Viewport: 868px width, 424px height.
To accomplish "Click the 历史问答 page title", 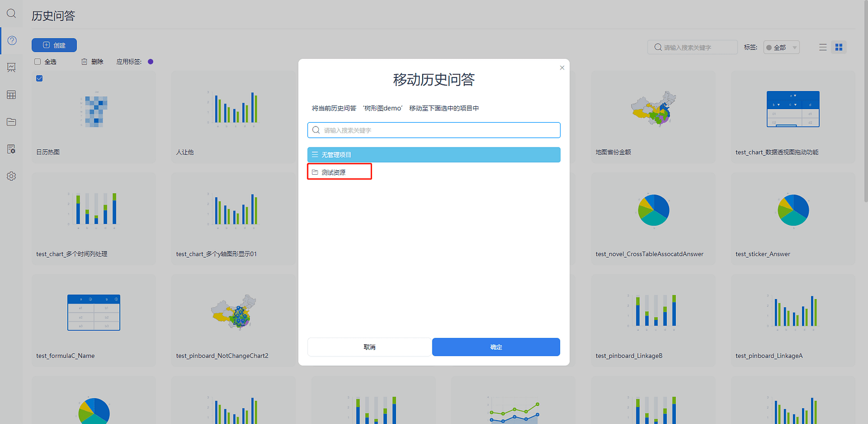I will click(x=54, y=16).
